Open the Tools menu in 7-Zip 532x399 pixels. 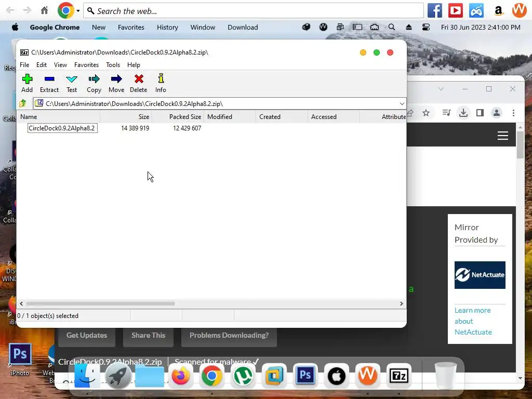(113, 65)
